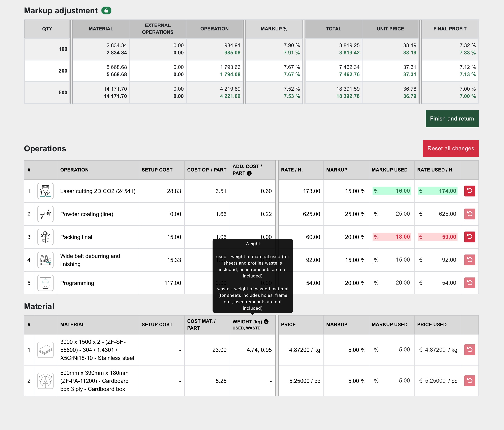Viewport: 504px width, 430px height.
Task: Click the cardboard box material icon
Action: [45, 381]
